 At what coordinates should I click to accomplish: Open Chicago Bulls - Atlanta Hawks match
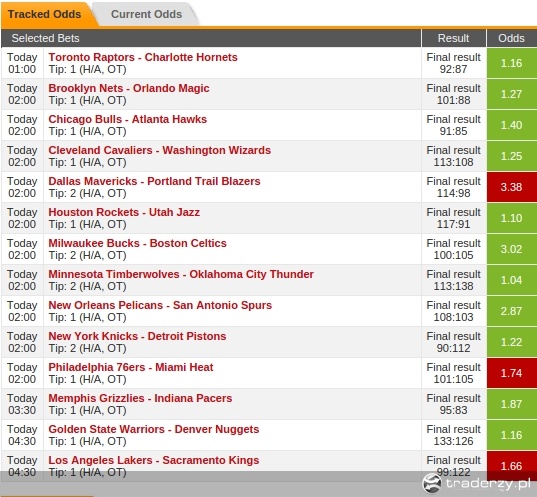tap(127, 119)
